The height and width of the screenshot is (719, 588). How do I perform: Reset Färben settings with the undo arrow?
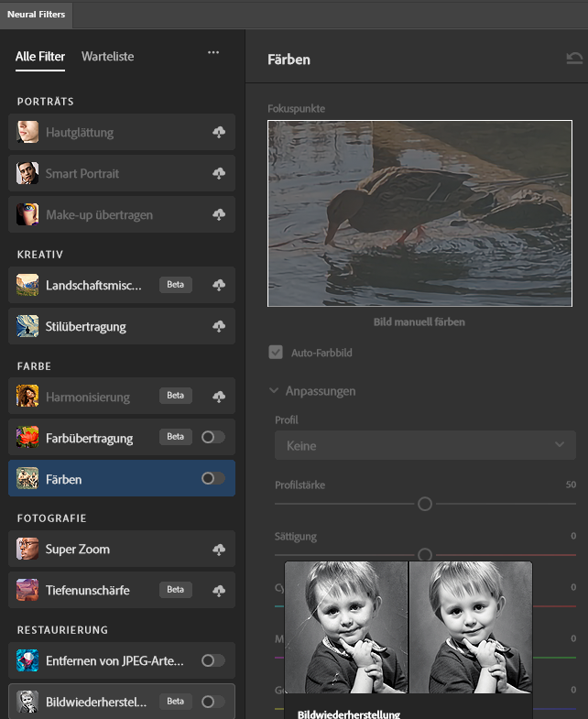[574, 60]
